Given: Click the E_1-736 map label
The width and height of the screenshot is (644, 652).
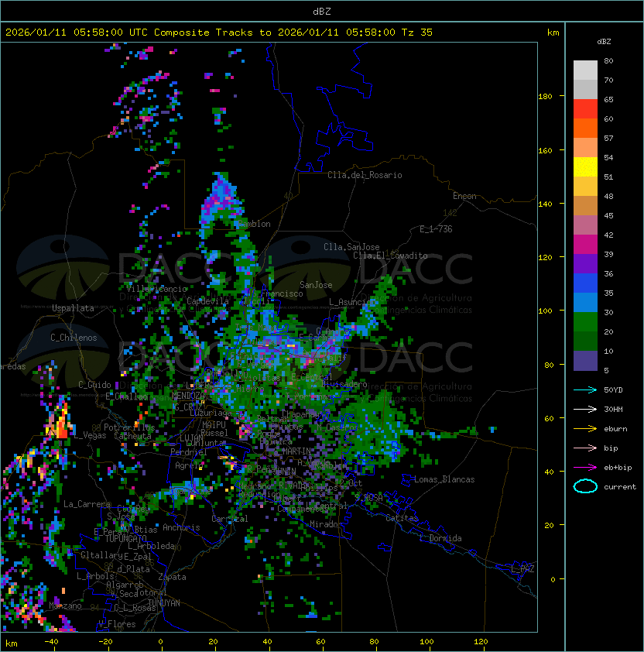Looking at the screenshot, I should [436, 229].
